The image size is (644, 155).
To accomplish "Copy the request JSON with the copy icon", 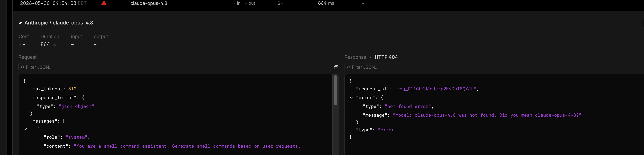I will (x=336, y=67).
